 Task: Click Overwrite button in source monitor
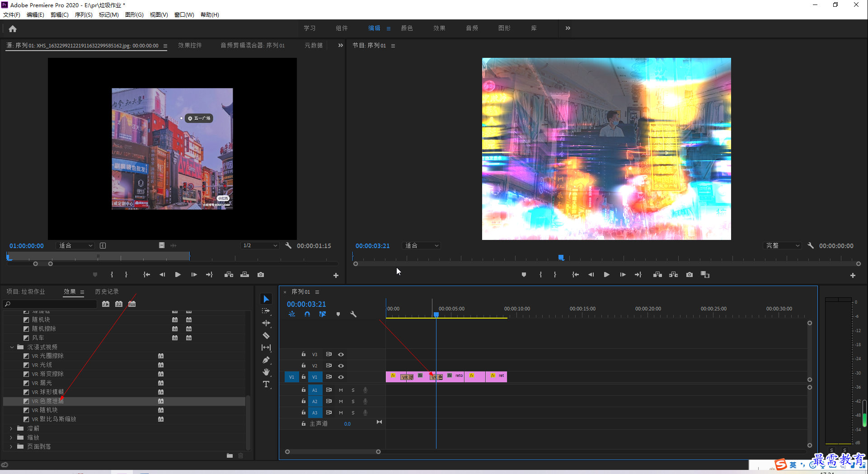click(x=244, y=275)
